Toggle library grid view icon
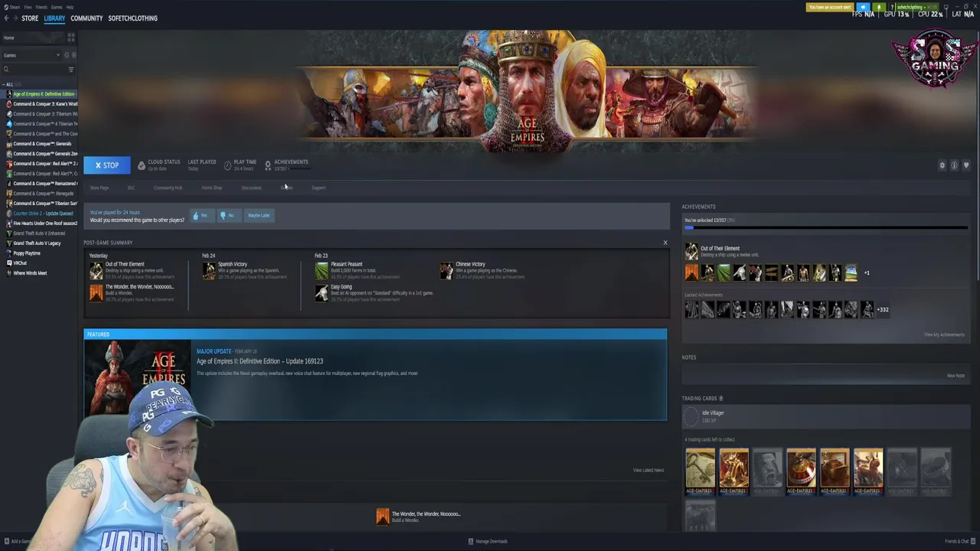The width and height of the screenshot is (980, 551). coord(71,37)
